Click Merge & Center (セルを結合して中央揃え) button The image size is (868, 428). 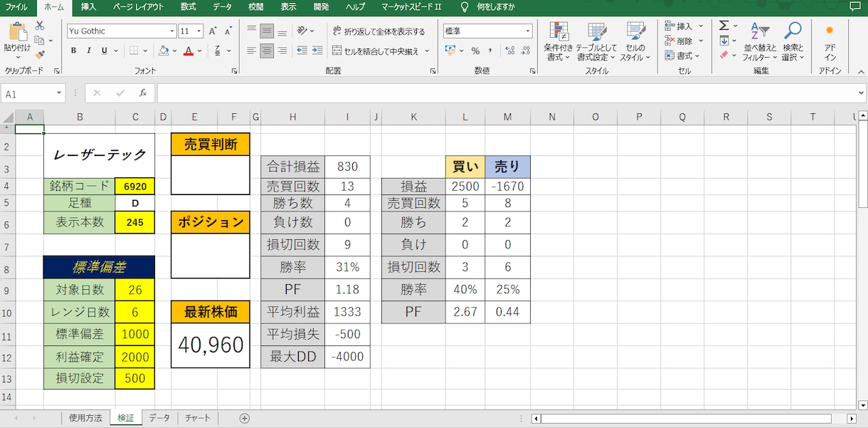376,51
